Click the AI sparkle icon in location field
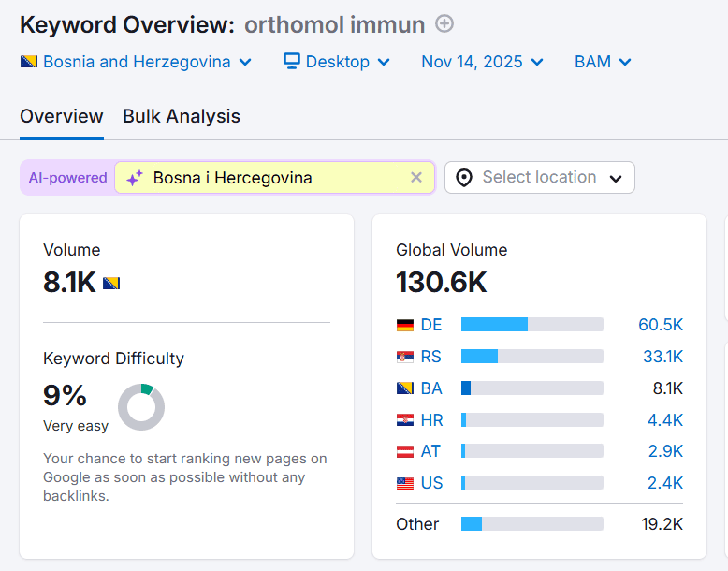728x571 pixels. (x=135, y=178)
